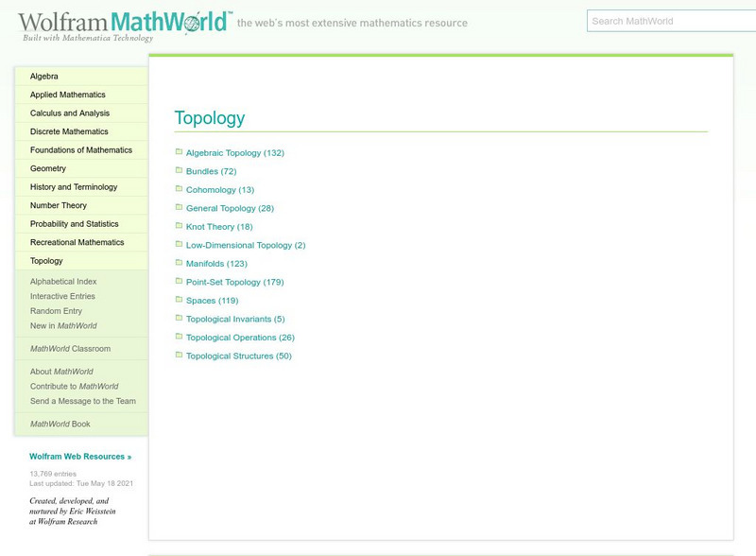Open Topological Operations (26) link
Viewport: 756px width, 556px height.
(240, 338)
